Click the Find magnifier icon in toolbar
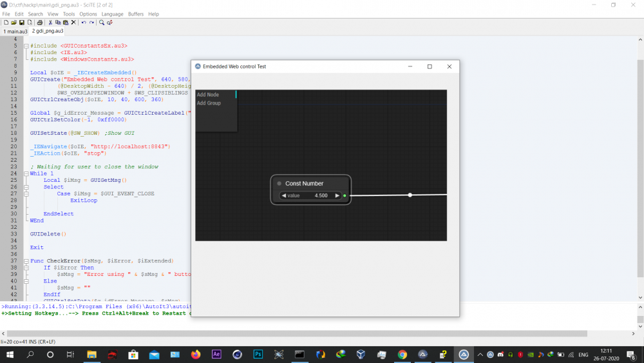The width and height of the screenshot is (644, 363). coord(102,22)
